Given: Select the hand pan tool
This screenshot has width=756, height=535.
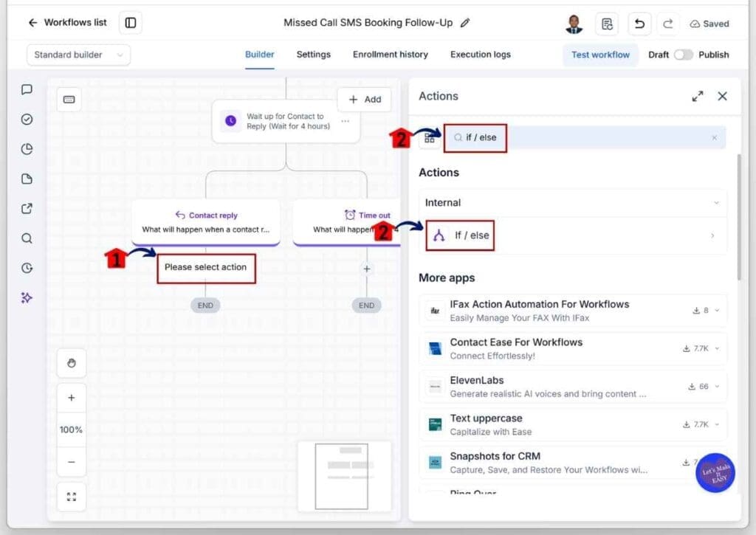Looking at the screenshot, I should (72, 363).
